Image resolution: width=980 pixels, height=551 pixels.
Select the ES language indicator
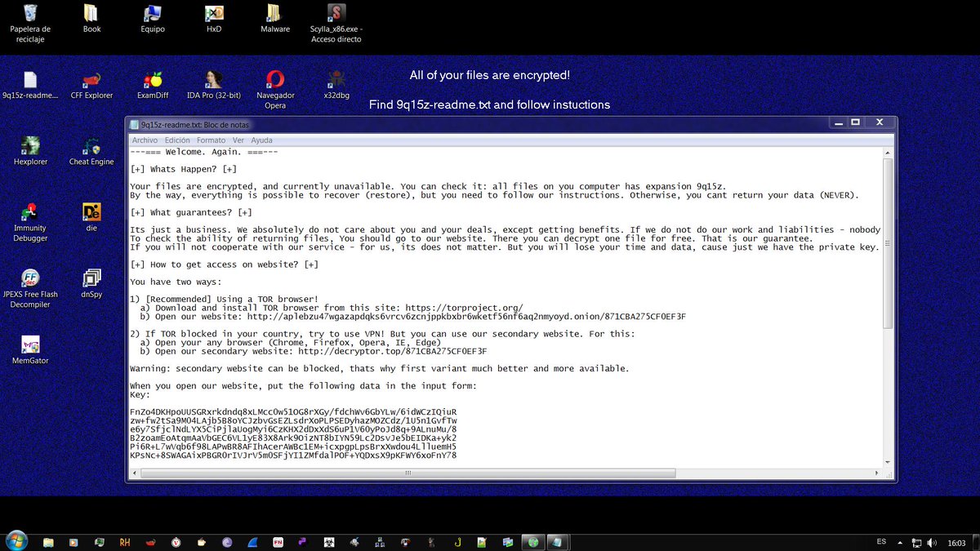coord(882,541)
